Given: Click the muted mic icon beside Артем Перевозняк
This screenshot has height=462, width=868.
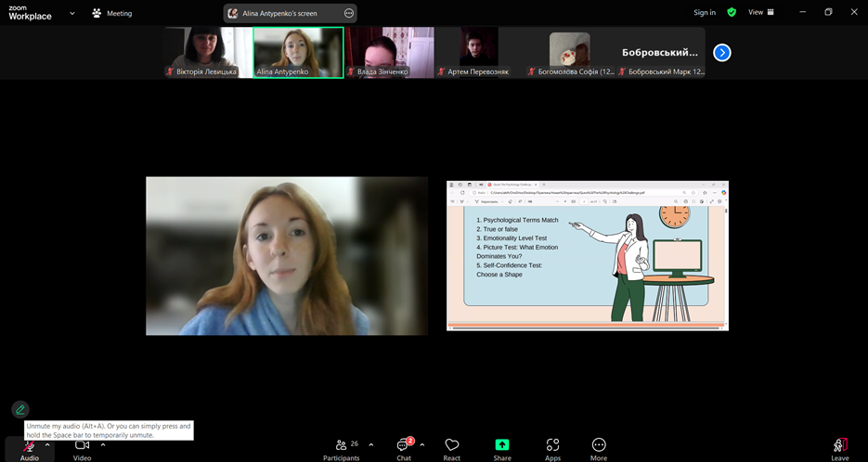Looking at the screenshot, I should (x=441, y=71).
